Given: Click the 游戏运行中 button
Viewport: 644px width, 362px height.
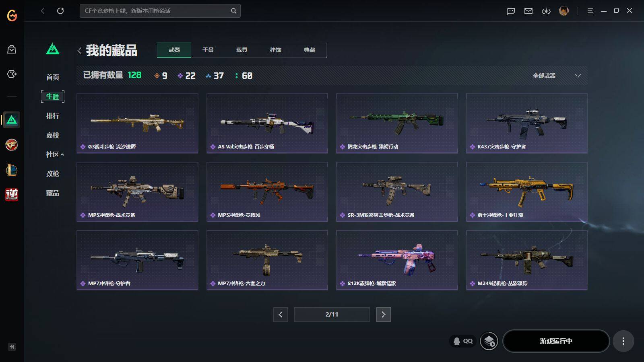Looking at the screenshot, I should coord(556,341).
